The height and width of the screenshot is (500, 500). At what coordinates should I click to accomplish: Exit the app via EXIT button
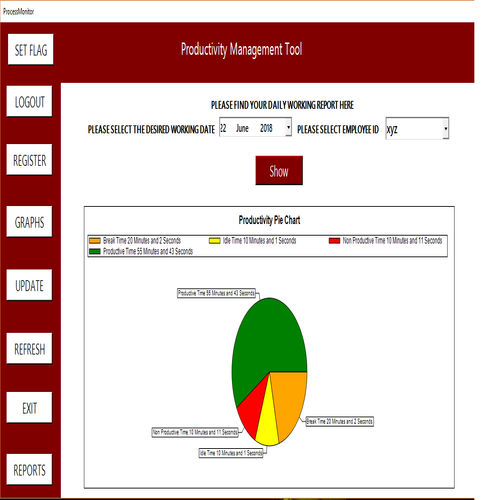(x=29, y=408)
